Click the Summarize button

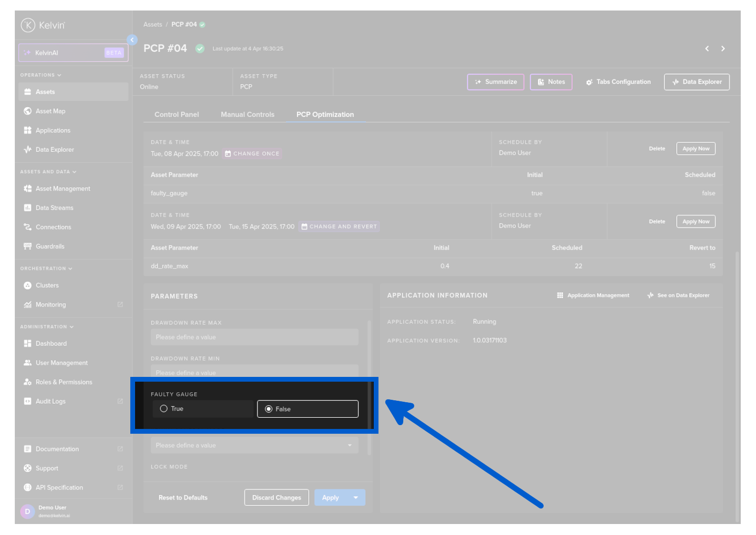pyautogui.click(x=495, y=82)
